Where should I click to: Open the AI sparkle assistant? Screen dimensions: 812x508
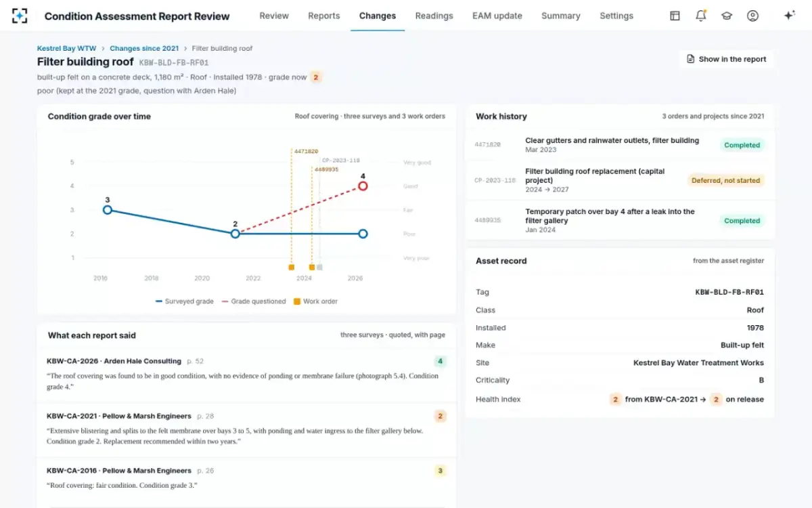pyautogui.click(x=789, y=16)
